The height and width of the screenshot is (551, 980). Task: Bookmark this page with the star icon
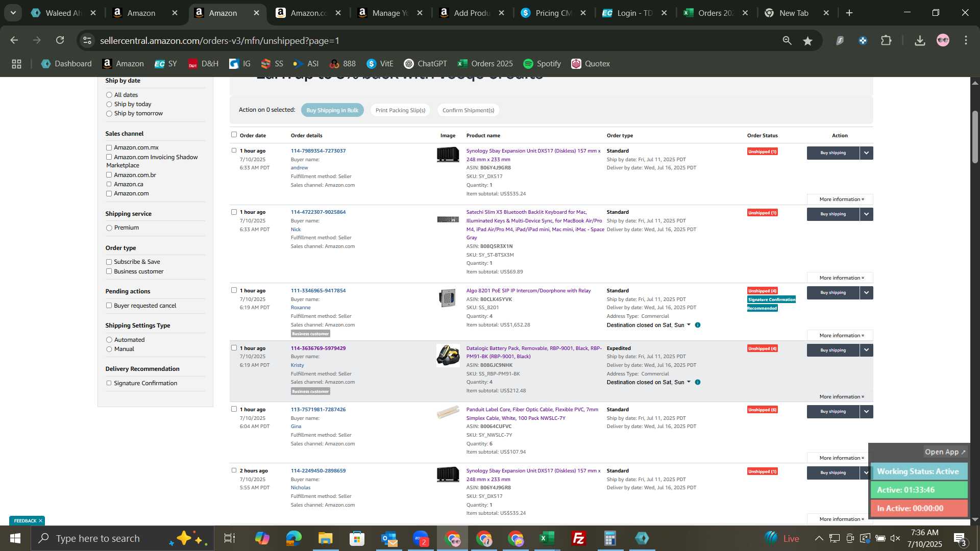pos(807,41)
